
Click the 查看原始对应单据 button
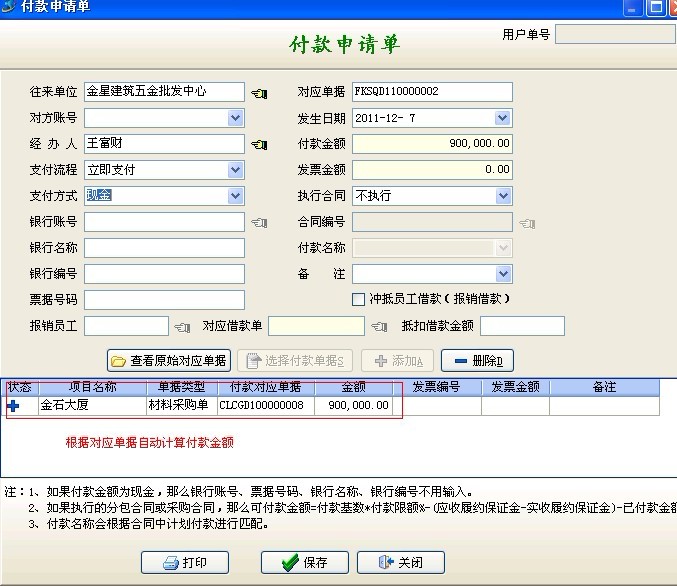(x=168, y=361)
